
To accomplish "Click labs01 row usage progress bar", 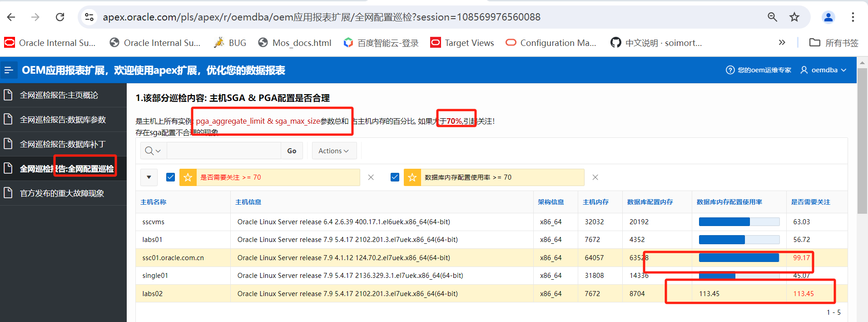I will (739, 240).
